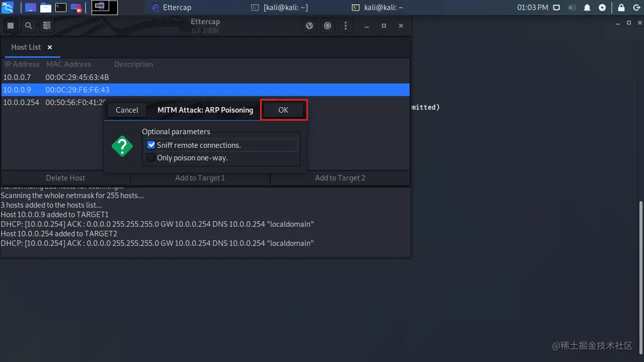Click log line Host 10.0.0.254 added to TARGET2
Image resolution: width=644 pixels, height=362 pixels.
point(59,234)
